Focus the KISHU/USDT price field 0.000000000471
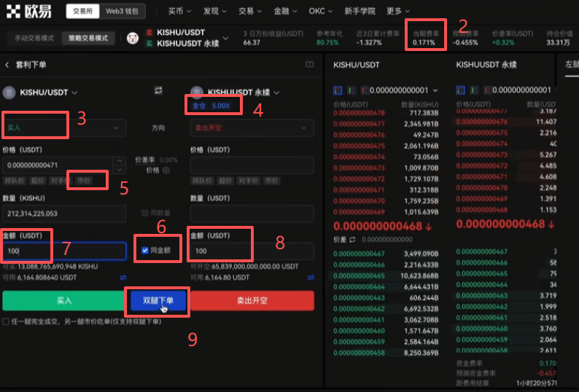Screen dimensions: 579x392 point(58,165)
